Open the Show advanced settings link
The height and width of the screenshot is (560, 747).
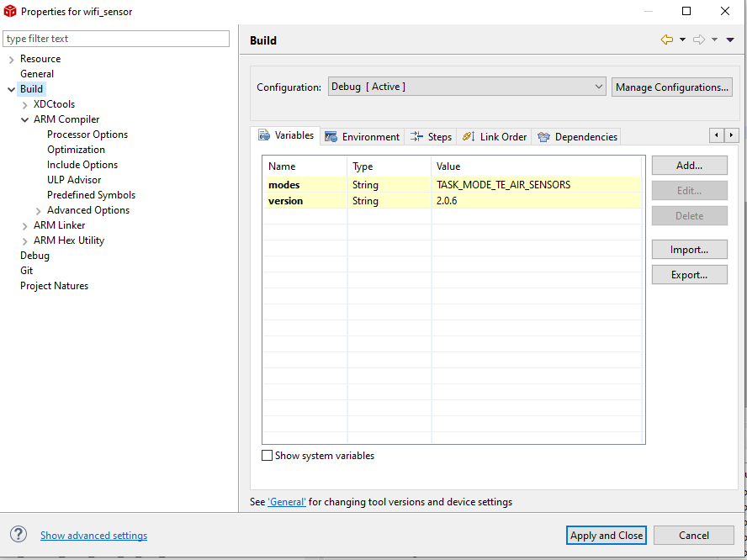[x=93, y=536]
